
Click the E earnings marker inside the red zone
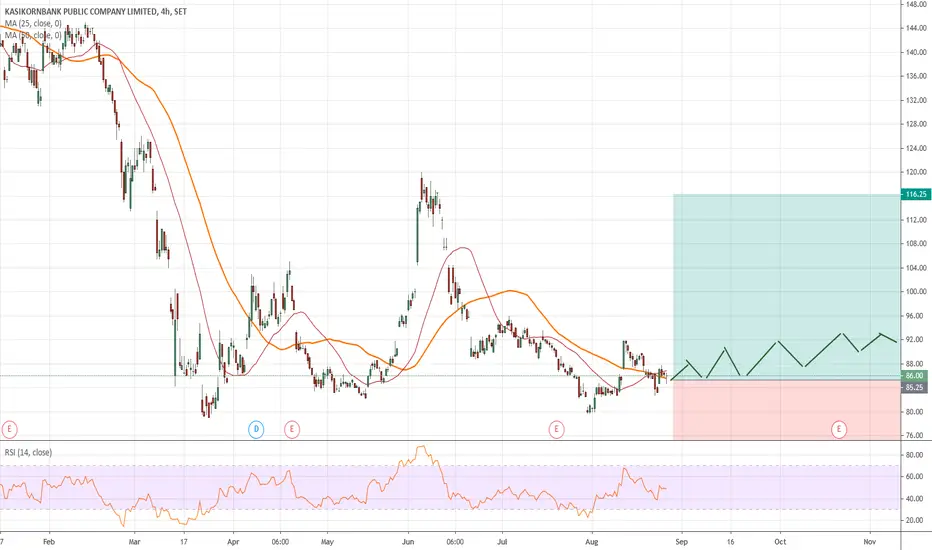[x=839, y=429]
